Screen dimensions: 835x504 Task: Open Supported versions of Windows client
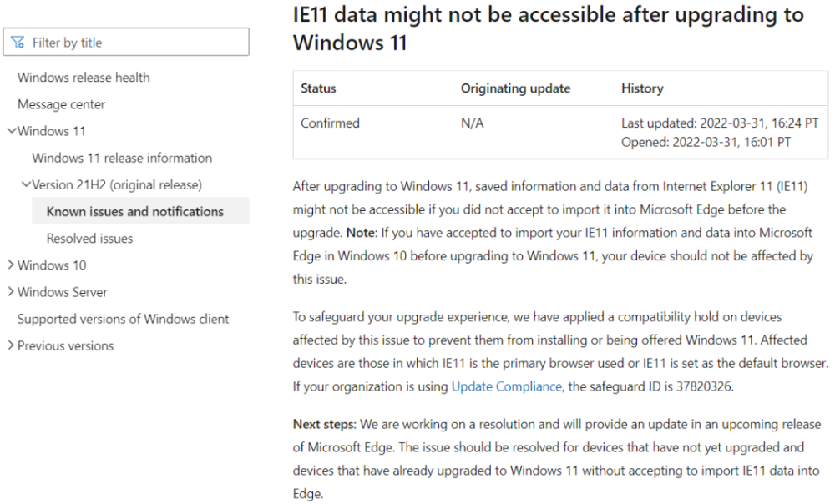click(x=123, y=319)
